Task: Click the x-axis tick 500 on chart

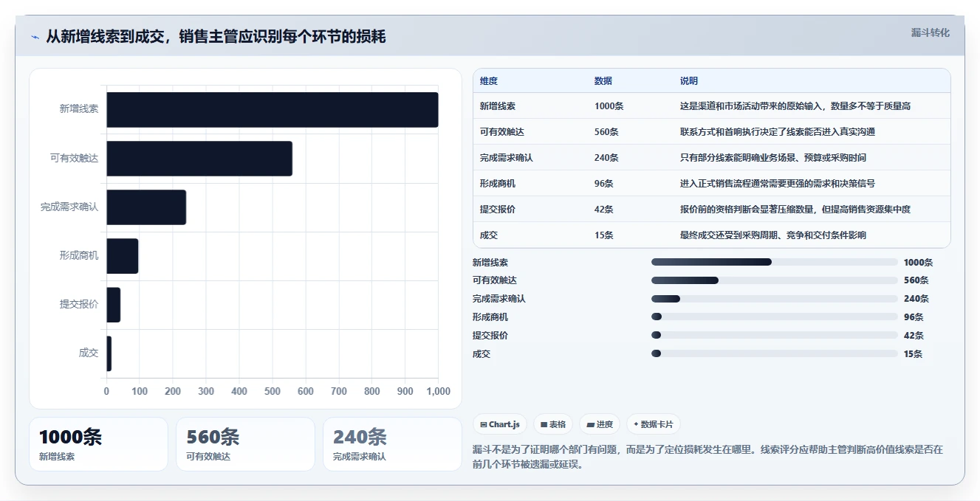Action: coord(273,392)
